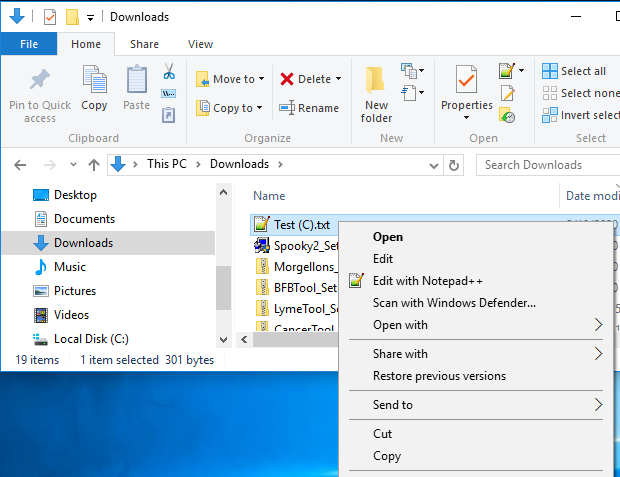This screenshot has height=477, width=620.
Task: Open the Copy to dropdown
Action: click(x=229, y=108)
